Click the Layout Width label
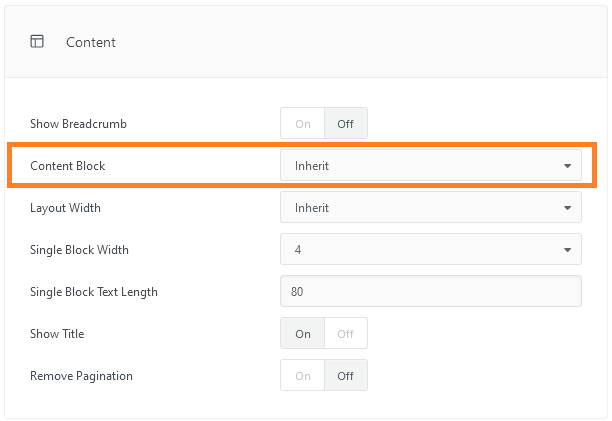 (65, 208)
